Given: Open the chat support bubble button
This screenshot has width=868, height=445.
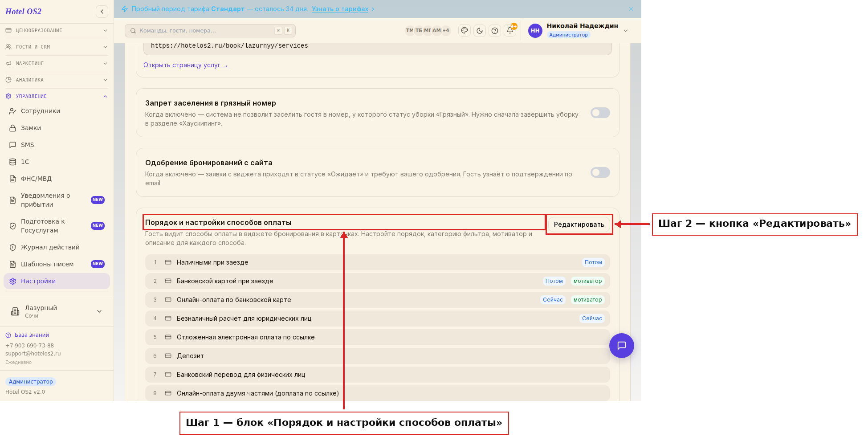Looking at the screenshot, I should pyautogui.click(x=622, y=346).
